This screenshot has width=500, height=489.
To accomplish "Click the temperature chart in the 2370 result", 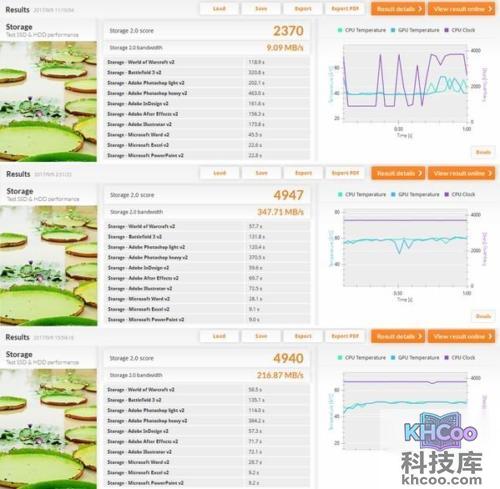I will tap(405, 83).
